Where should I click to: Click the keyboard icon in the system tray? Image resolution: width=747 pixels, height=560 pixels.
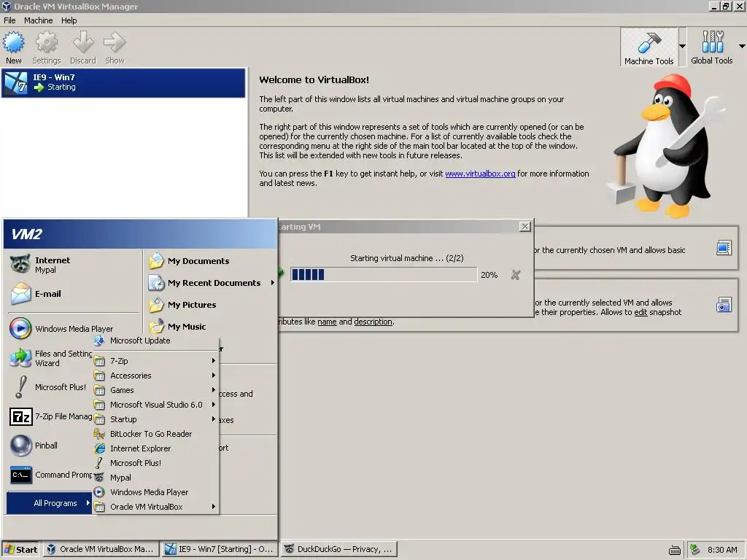pyautogui.click(x=674, y=550)
